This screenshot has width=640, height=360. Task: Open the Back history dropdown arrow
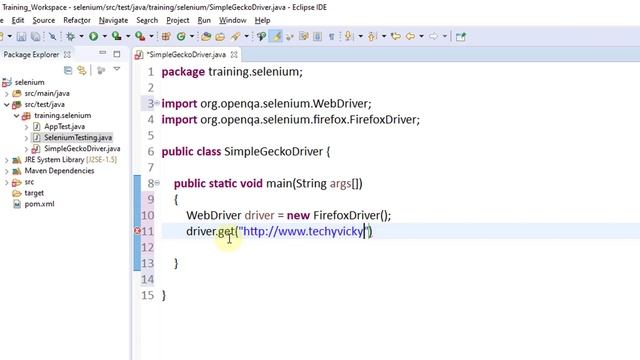coord(421,37)
